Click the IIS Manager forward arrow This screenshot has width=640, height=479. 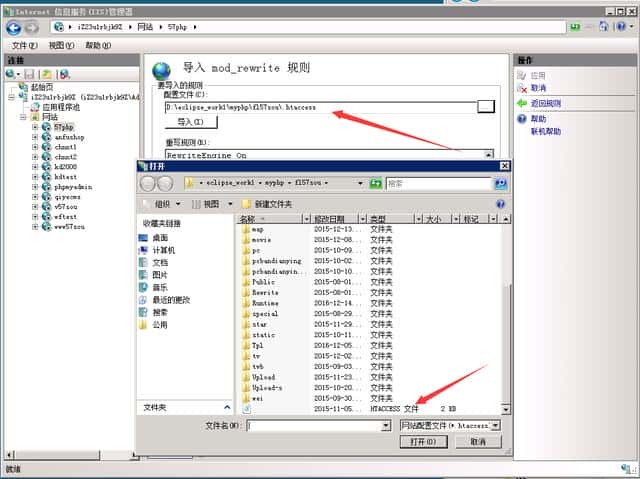pyautogui.click(x=32, y=28)
